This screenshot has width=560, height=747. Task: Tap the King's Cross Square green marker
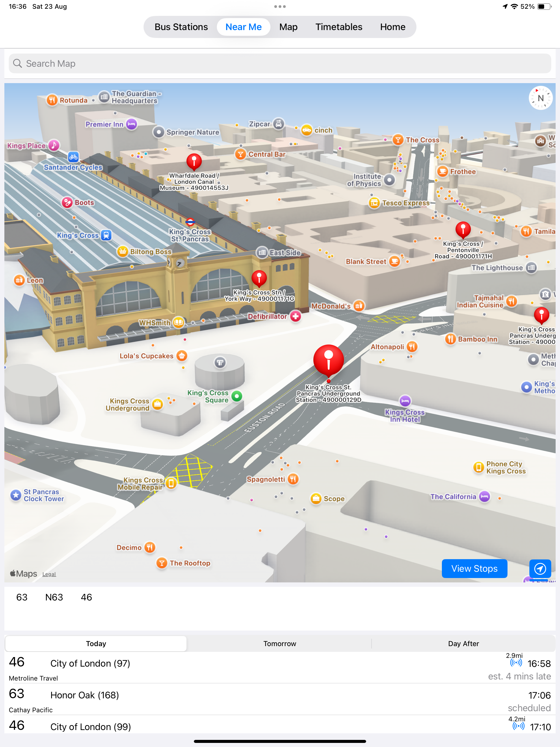pyautogui.click(x=237, y=396)
